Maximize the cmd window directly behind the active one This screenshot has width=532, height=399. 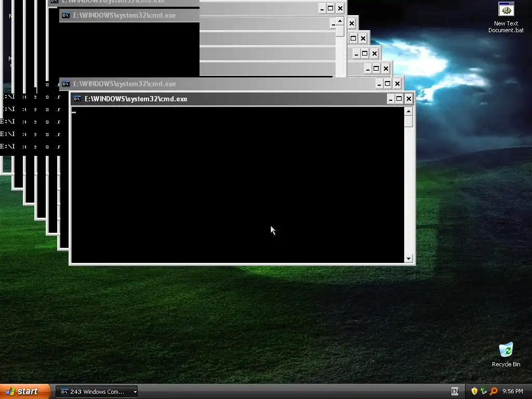388,84
